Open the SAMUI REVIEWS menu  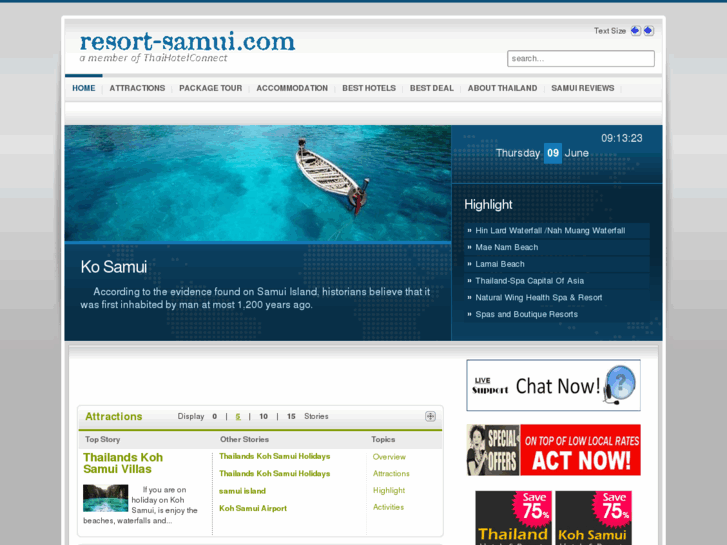pos(583,88)
